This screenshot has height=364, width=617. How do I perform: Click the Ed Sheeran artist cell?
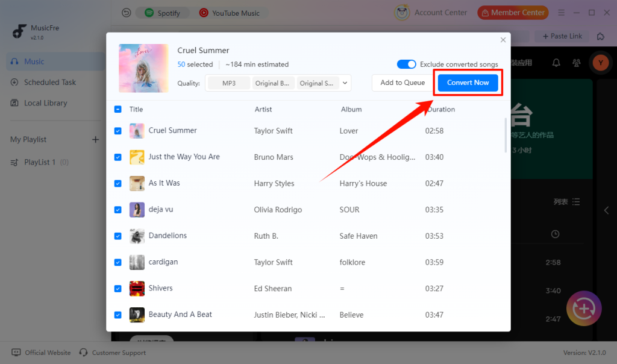[x=273, y=289]
